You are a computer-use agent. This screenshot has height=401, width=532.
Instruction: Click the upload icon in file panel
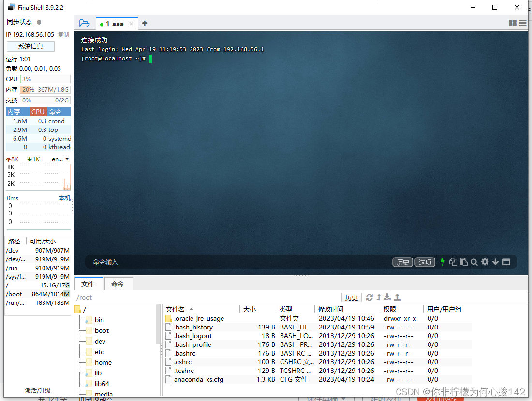tap(398, 297)
